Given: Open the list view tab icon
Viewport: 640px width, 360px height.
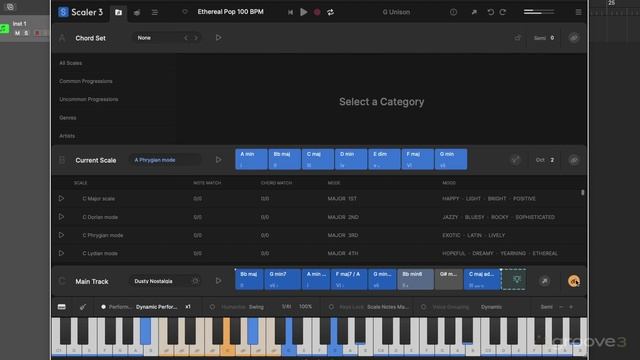Looking at the screenshot, I should pyautogui.click(x=155, y=13).
